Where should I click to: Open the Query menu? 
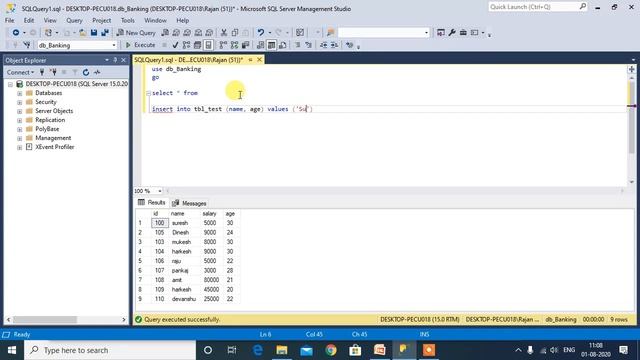pyautogui.click(x=74, y=20)
